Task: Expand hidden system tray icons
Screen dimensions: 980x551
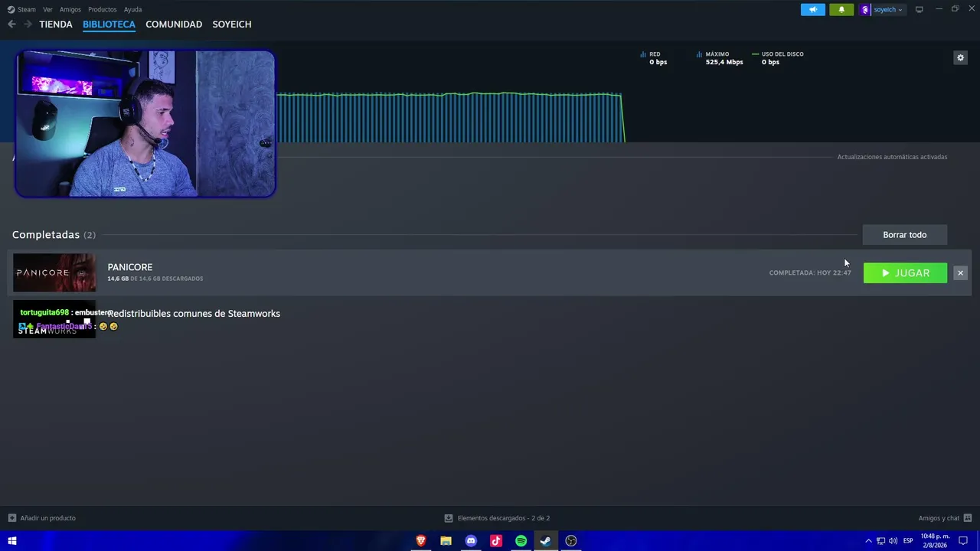Action: coord(868,541)
